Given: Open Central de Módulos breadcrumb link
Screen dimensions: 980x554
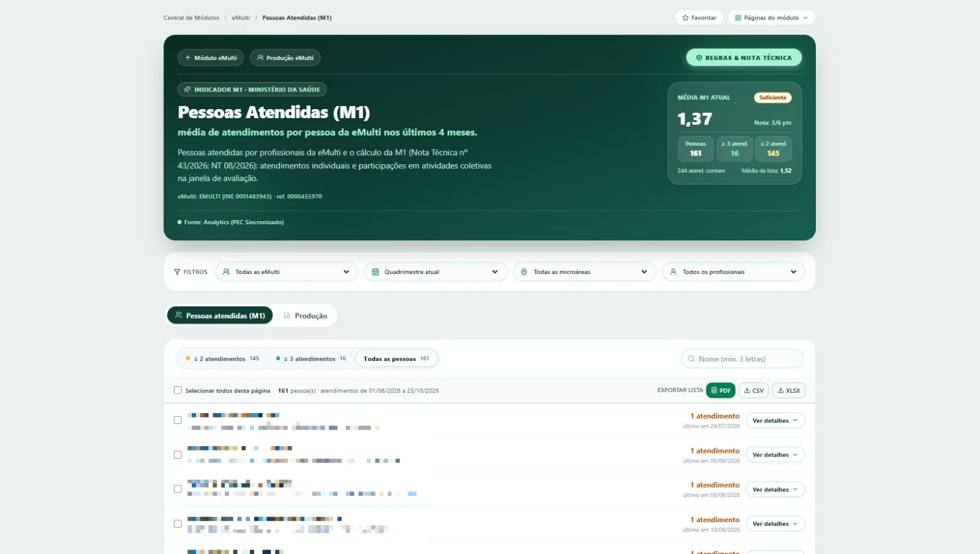Looking at the screenshot, I should pos(191,18).
